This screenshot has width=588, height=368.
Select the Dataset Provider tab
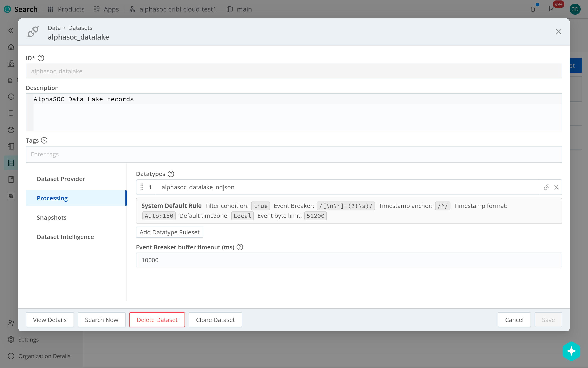click(76, 179)
